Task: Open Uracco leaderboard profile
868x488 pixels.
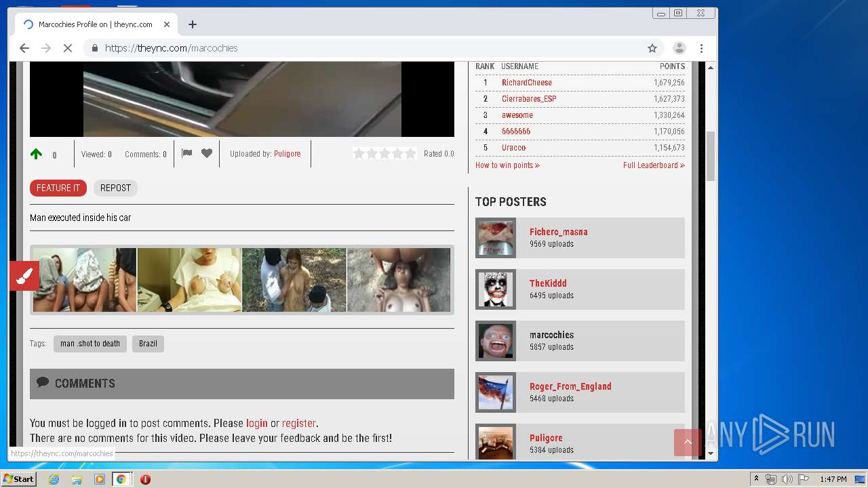Action: [514, 148]
